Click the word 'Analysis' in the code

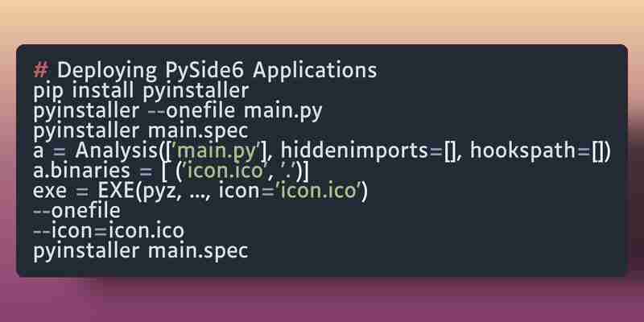pyautogui.click(x=117, y=151)
